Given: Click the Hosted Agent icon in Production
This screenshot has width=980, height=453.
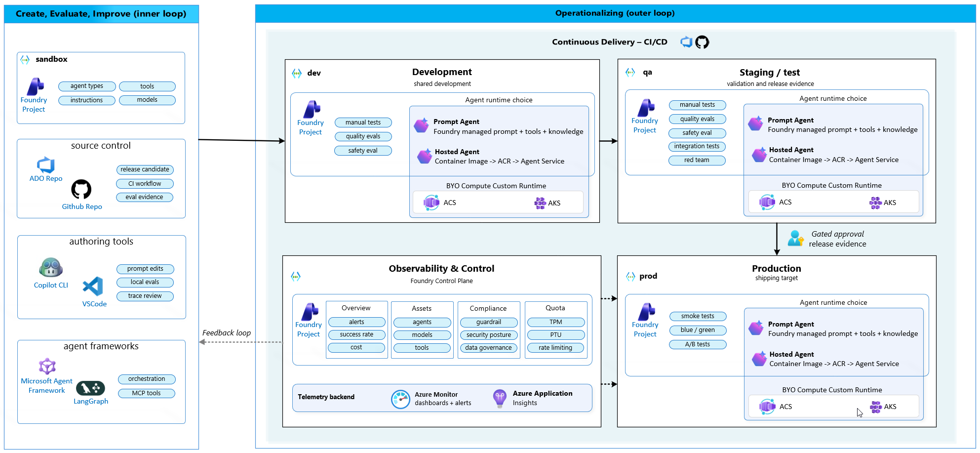Looking at the screenshot, I should tap(759, 359).
